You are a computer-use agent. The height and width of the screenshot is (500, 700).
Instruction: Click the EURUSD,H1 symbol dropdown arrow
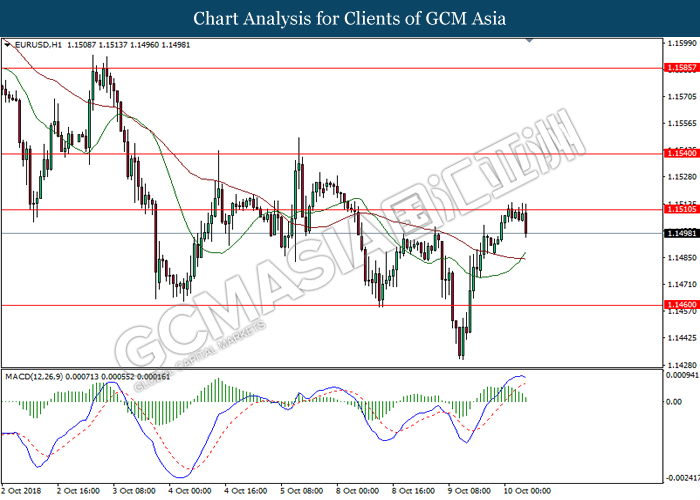pos(7,45)
